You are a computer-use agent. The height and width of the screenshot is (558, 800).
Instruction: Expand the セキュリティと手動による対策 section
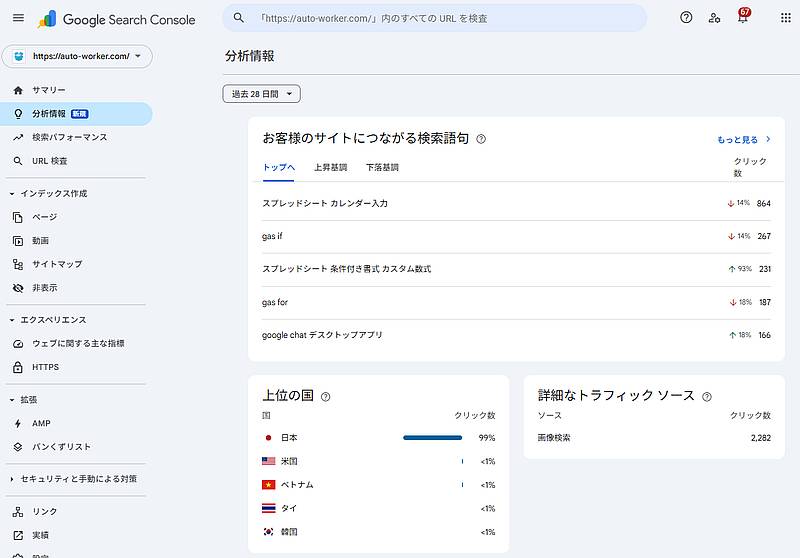74,479
